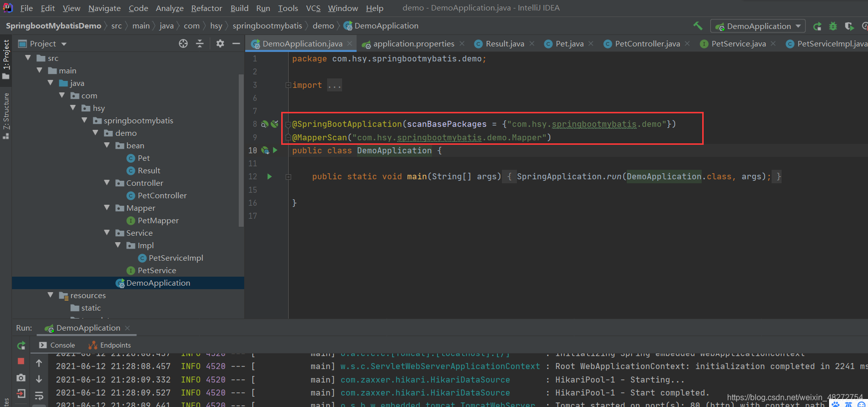
Task: Open the 1: Project tool window side tab
Action: [6, 59]
